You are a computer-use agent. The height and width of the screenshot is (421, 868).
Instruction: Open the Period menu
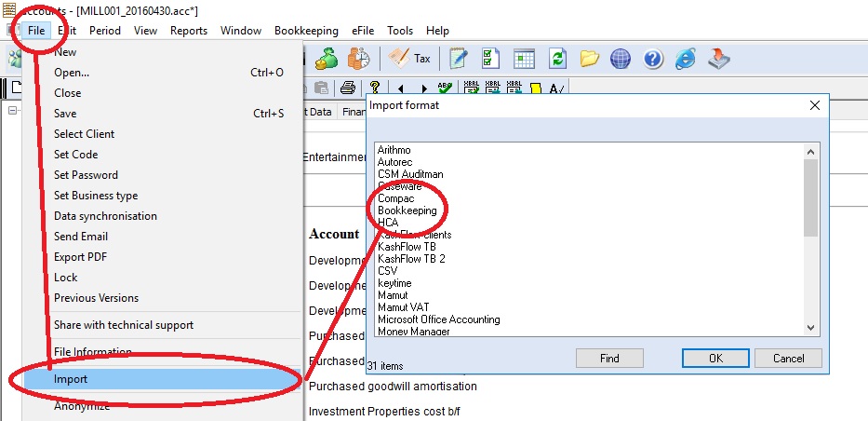pyautogui.click(x=105, y=31)
